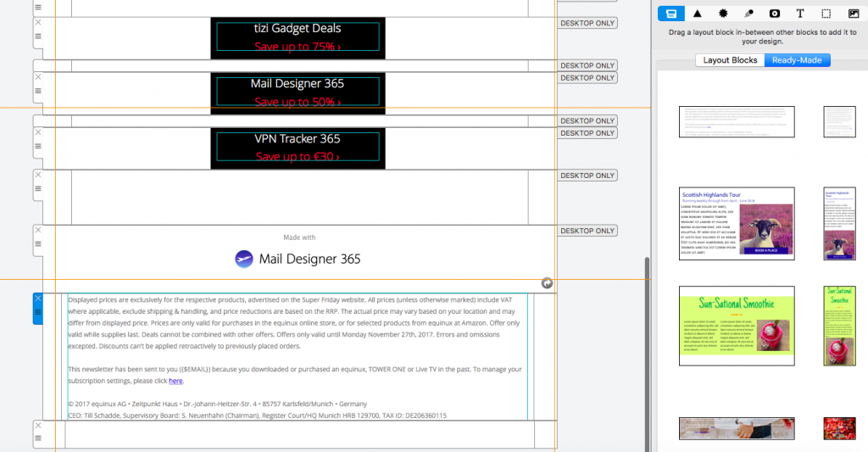This screenshot has width=868, height=452.
Task: Click 'Mail Designer 365' deal heading
Action: click(x=298, y=84)
